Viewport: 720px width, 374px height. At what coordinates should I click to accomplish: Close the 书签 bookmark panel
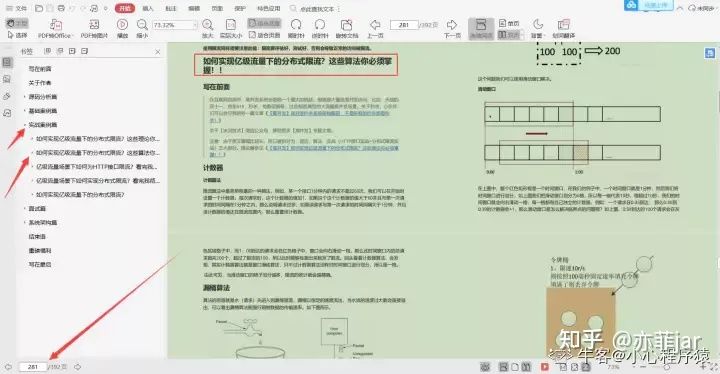(x=158, y=52)
